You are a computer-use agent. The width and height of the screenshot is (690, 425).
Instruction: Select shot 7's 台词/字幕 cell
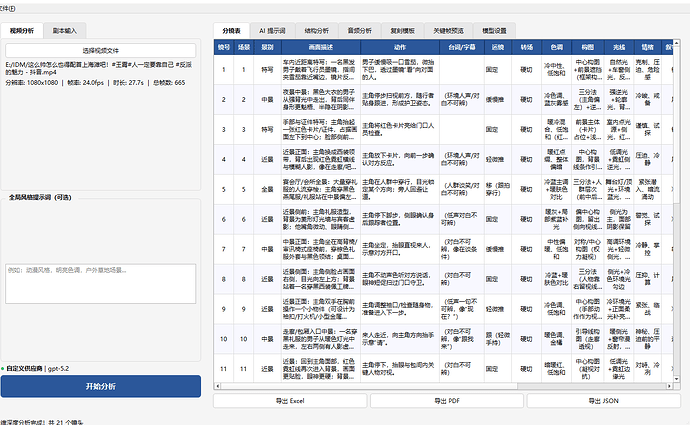click(x=462, y=249)
